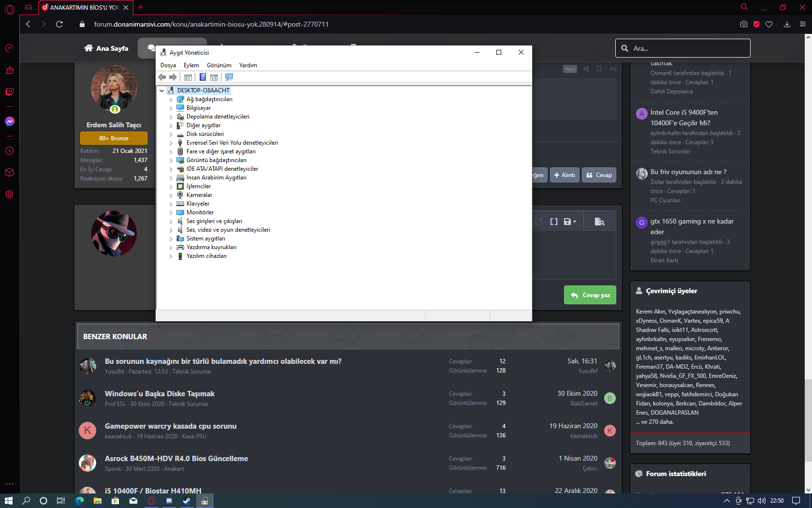
Task: Open the blue help icon in Device Manager toolbar
Action: (x=203, y=77)
